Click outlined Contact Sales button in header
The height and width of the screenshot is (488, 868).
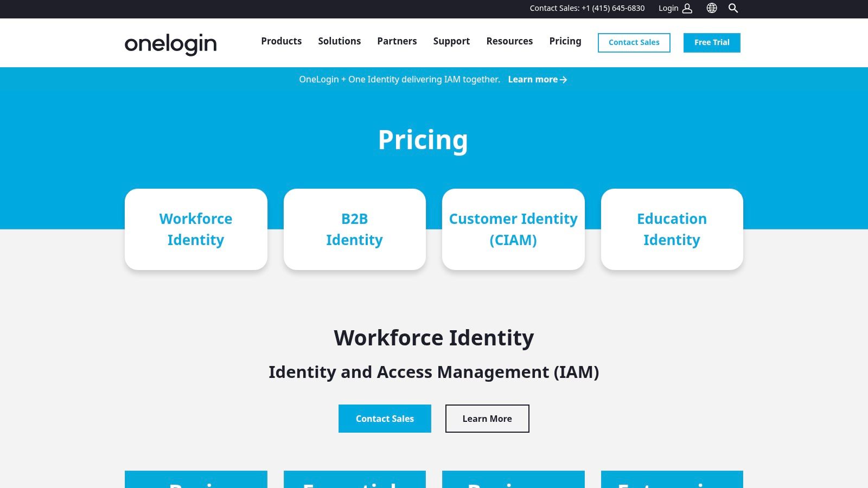tap(634, 43)
